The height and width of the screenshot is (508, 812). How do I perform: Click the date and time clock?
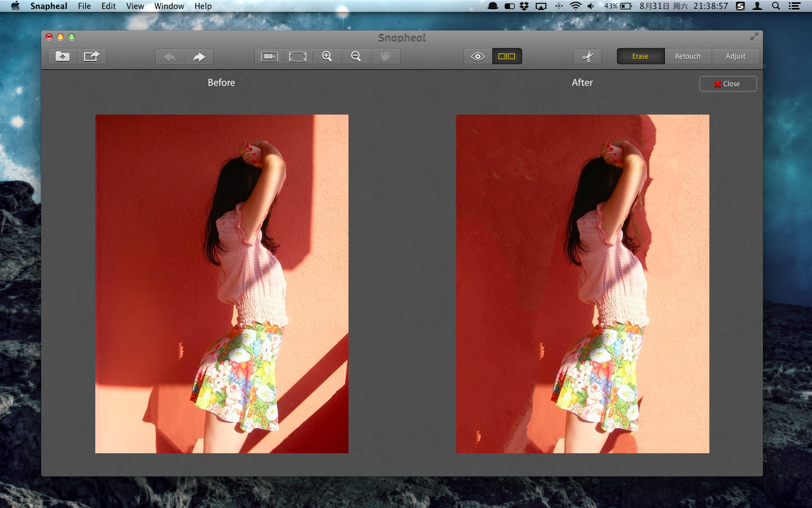683,6
